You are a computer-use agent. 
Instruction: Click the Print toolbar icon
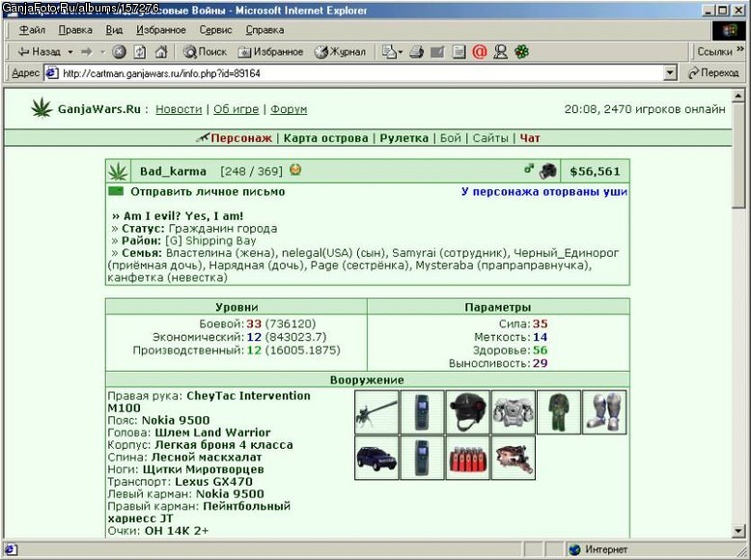[x=416, y=52]
